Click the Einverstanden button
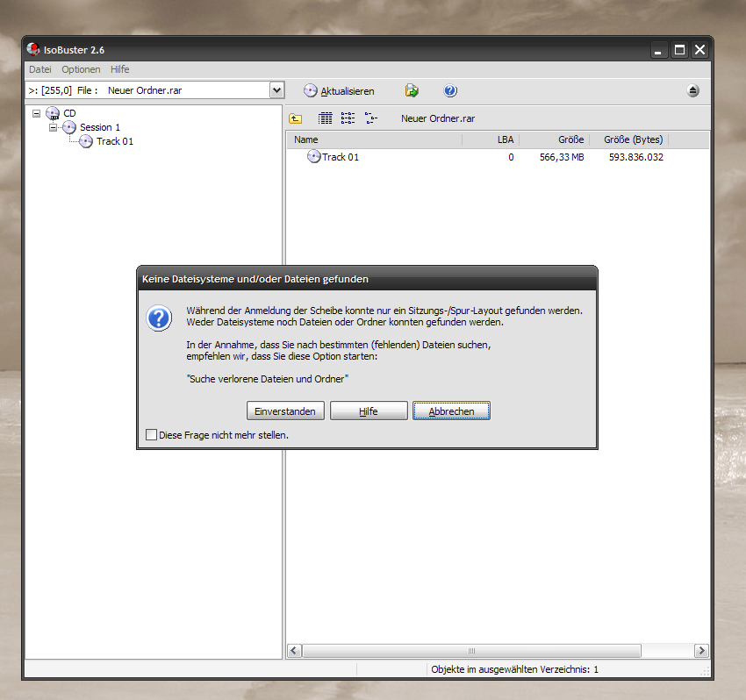Viewport: 746px width, 700px height. click(x=285, y=411)
